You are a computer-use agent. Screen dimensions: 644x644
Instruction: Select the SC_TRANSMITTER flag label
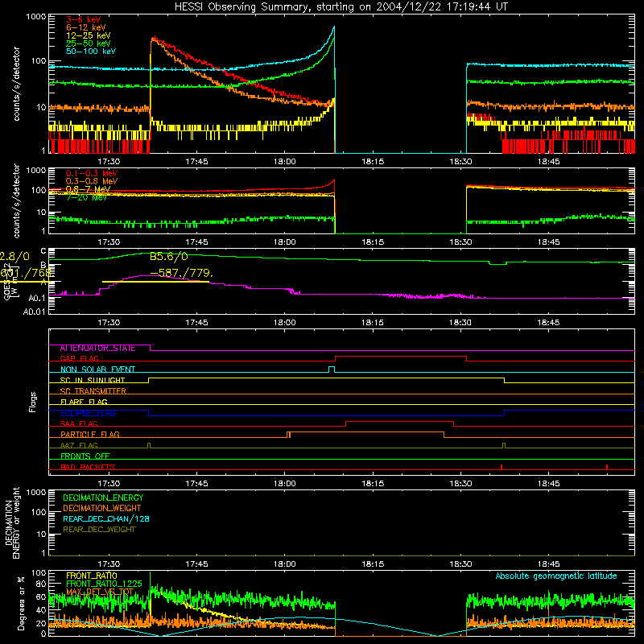pyautogui.click(x=93, y=391)
